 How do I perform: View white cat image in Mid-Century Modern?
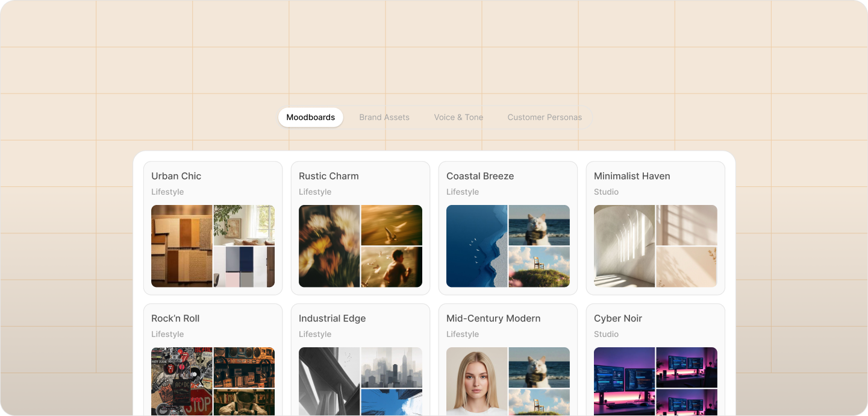(x=539, y=367)
